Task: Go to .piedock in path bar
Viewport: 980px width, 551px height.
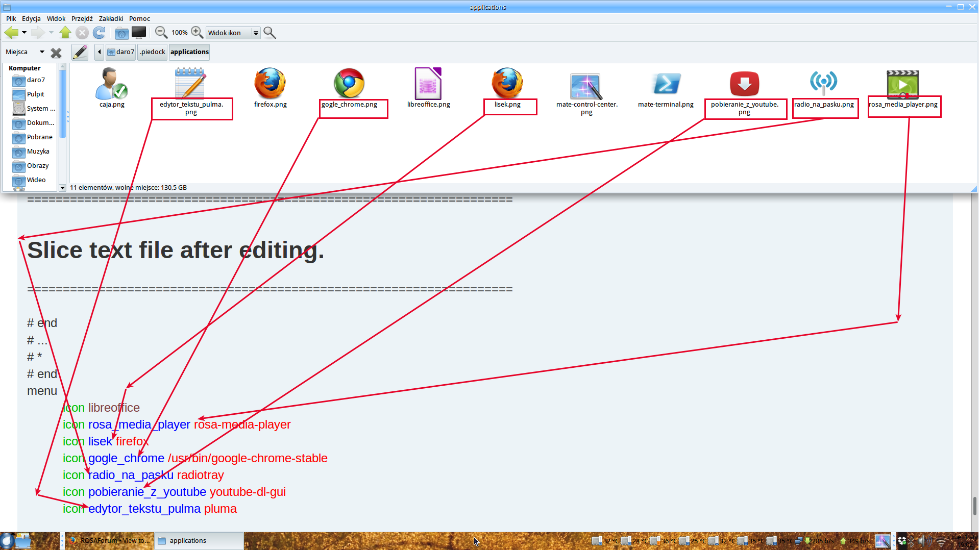Action: (153, 52)
